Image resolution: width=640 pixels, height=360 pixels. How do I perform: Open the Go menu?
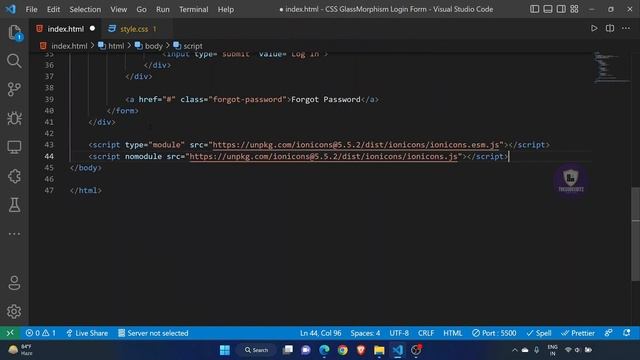[141, 9]
